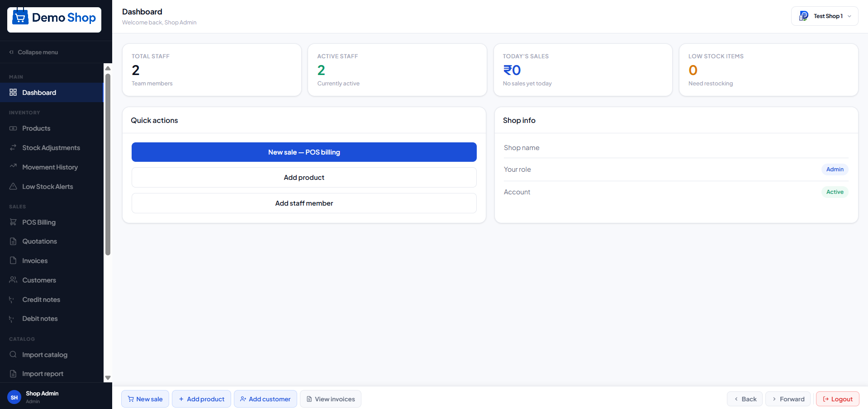Click the Stock Adjustments arrows icon
The width and height of the screenshot is (868, 409).
tap(13, 148)
